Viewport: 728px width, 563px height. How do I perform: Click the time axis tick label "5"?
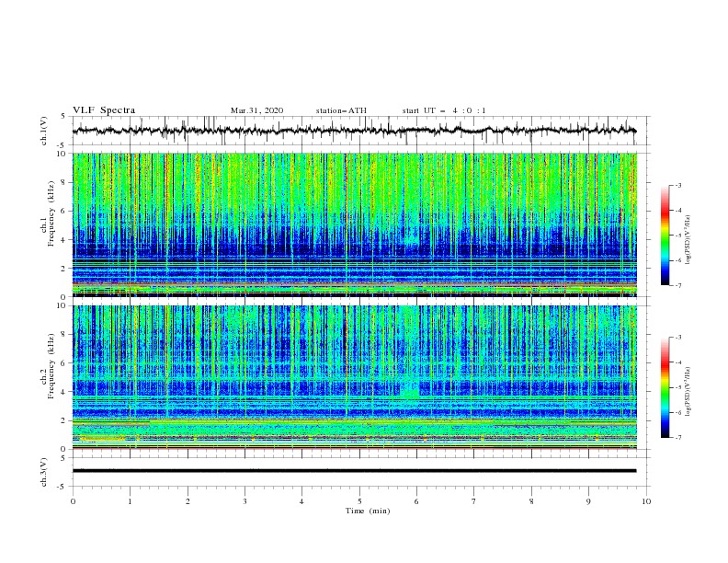[x=359, y=501]
